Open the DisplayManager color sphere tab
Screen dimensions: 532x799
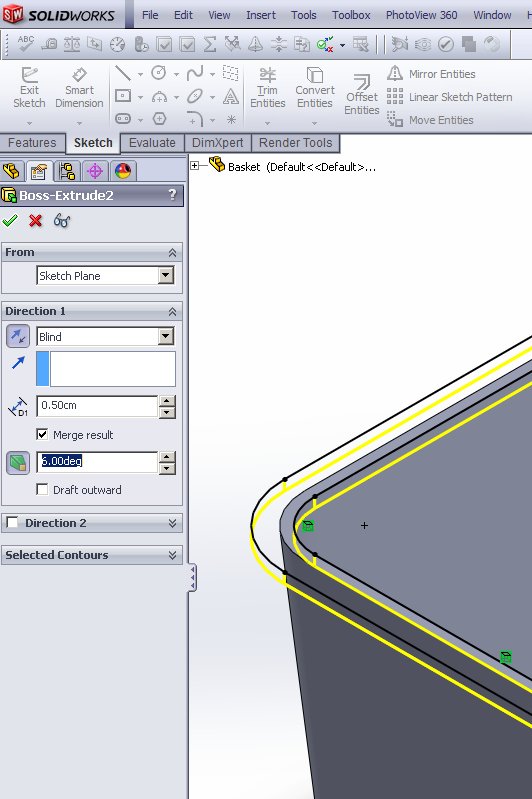coord(123,171)
